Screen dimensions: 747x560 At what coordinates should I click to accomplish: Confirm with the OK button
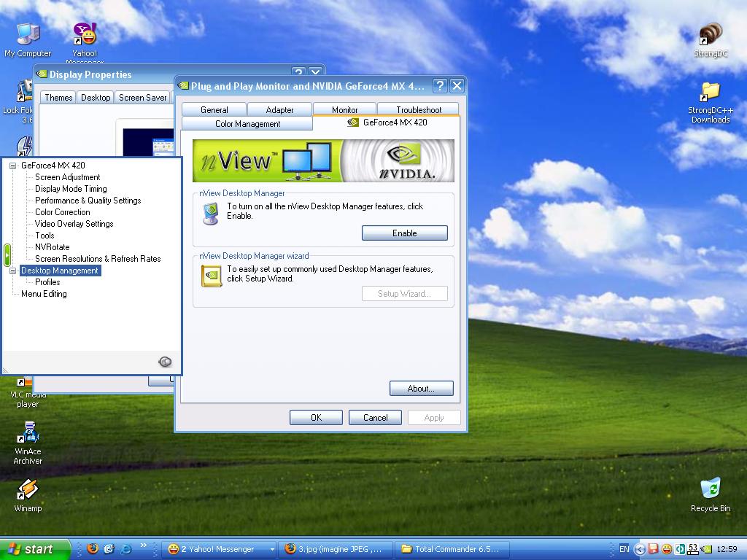tap(316, 418)
